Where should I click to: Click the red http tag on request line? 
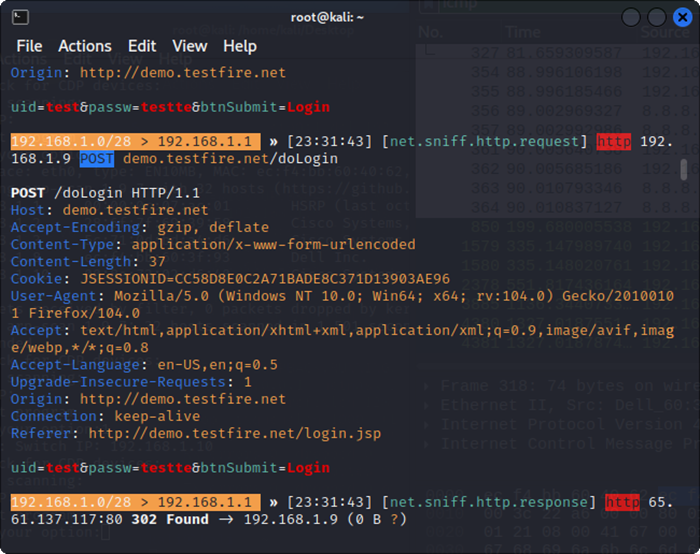click(614, 142)
